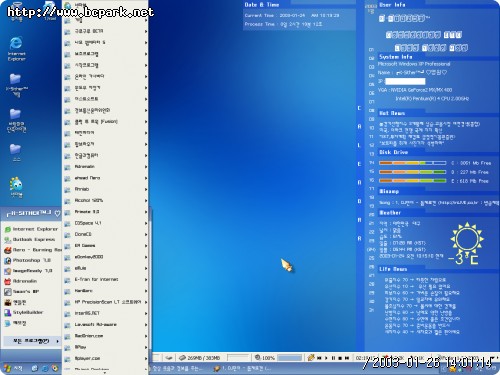Expand the All Programs arrow in Start menu
The image size is (500, 375).
coord(58,341)
